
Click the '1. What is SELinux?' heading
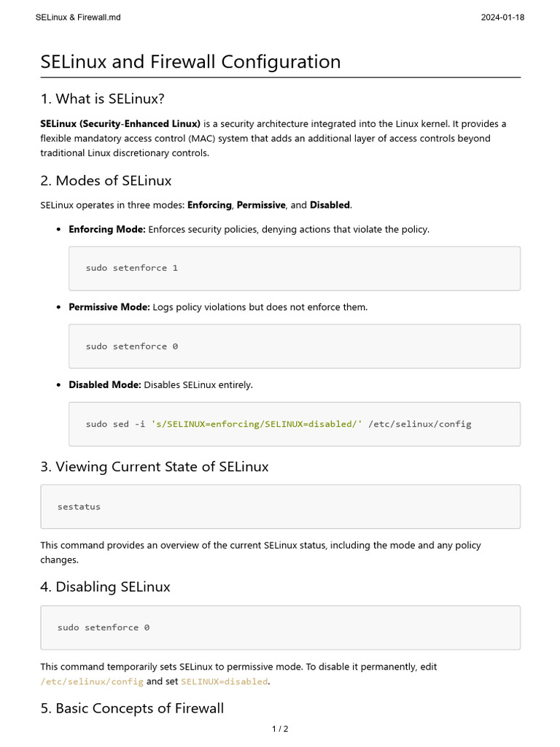(107, 98)
